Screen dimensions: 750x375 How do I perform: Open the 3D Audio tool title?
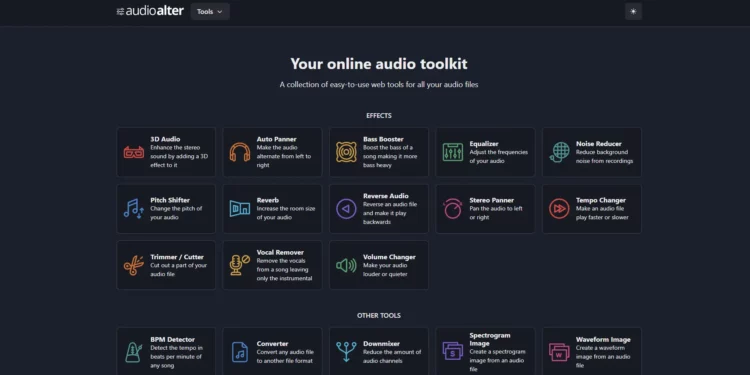(x=165, y=139)
